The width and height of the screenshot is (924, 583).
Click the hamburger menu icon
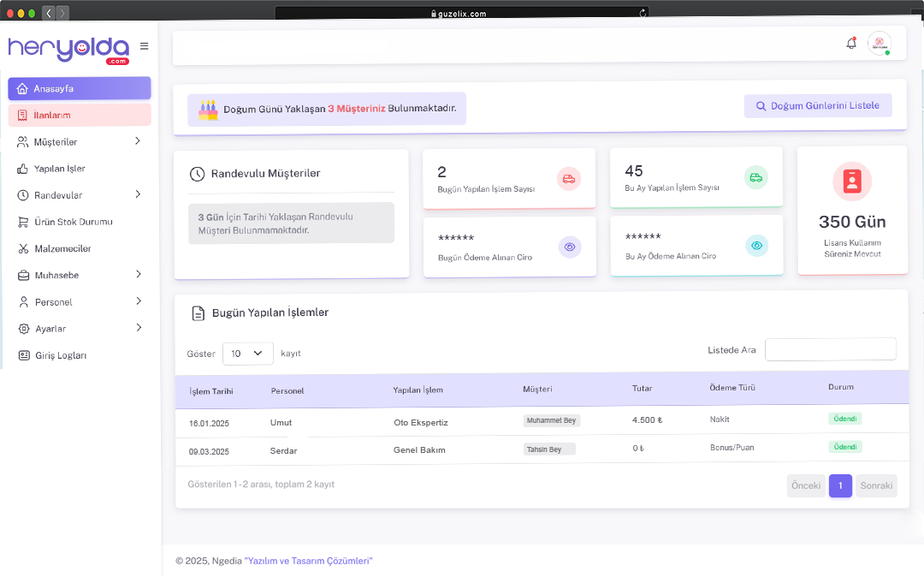(x=144, y=46)
